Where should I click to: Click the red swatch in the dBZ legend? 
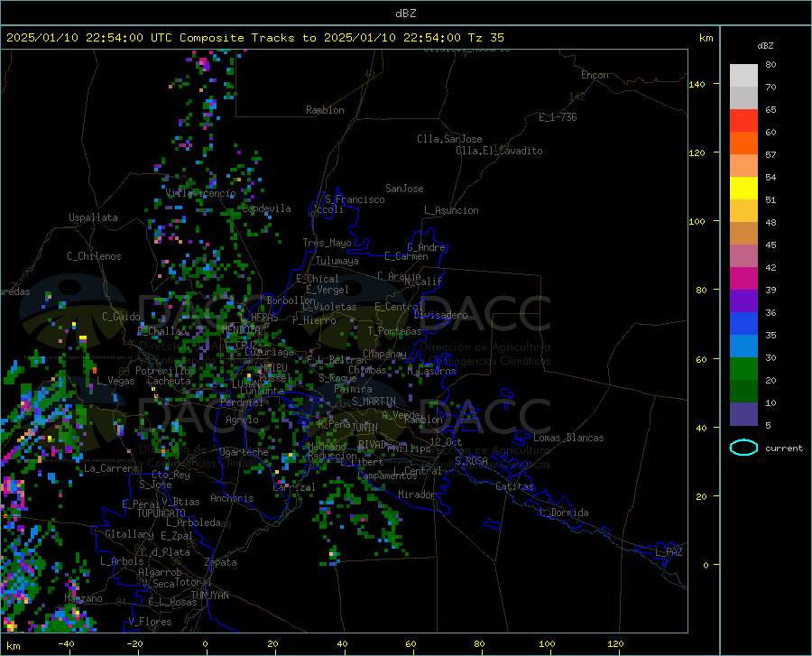[743, 121]
